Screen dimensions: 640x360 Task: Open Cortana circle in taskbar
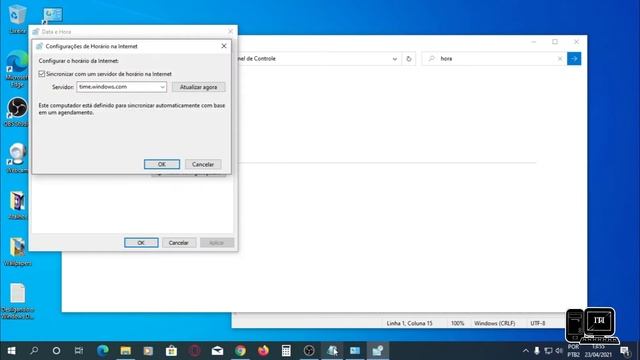coord(56,351)
